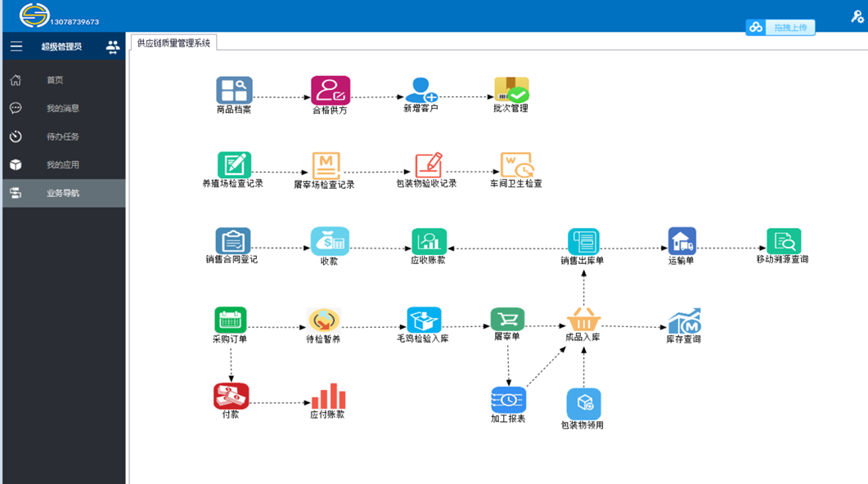This screenshot has height=484, width=868.
Task: Open 批次管理 icon
Action: [511, 89]
